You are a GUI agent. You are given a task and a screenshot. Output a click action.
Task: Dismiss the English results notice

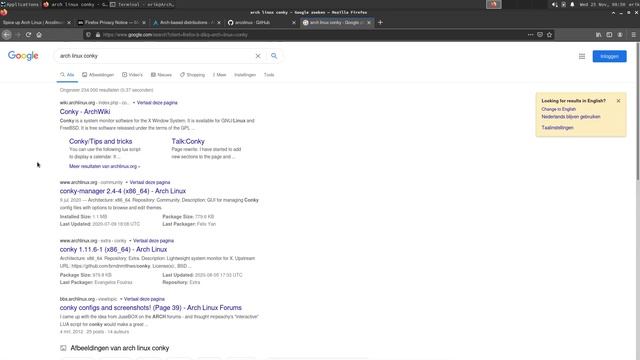(618, 101)
